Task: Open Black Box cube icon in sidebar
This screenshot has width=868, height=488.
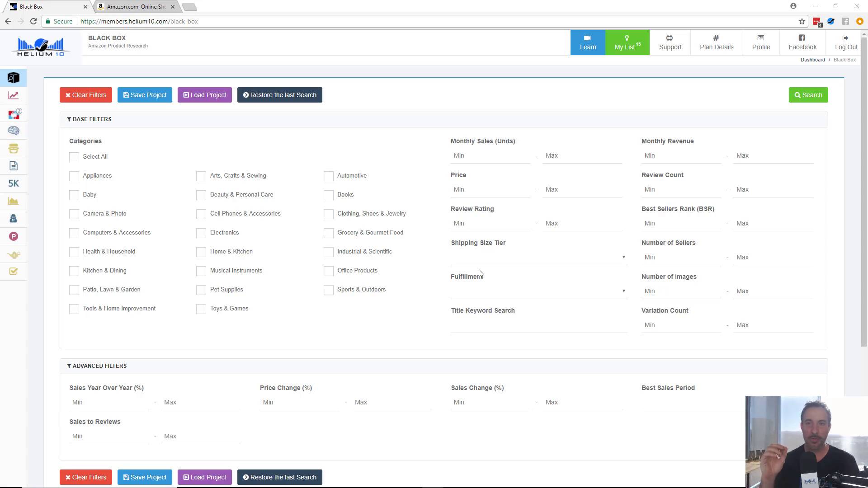Action: [x=14, y=78]
